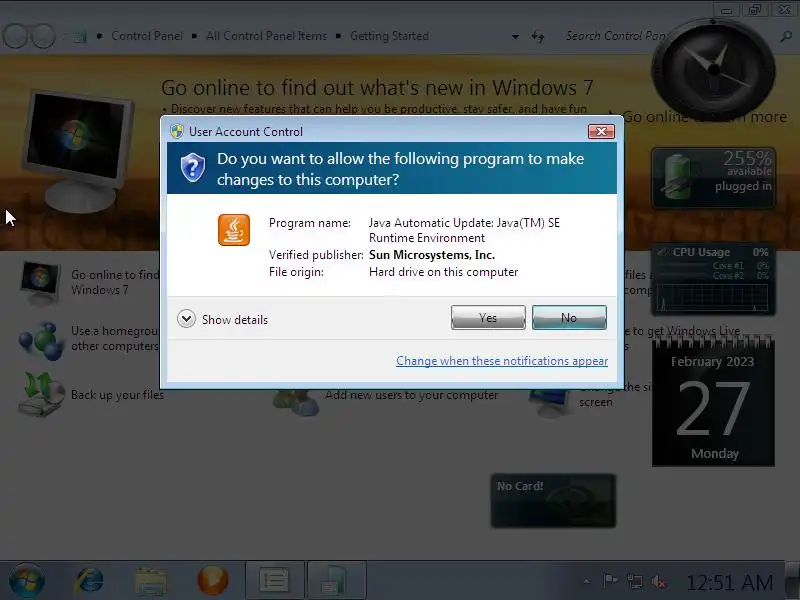800x600 pixels.
Task: Click the Back navigation button
Action: pos(15,36)
